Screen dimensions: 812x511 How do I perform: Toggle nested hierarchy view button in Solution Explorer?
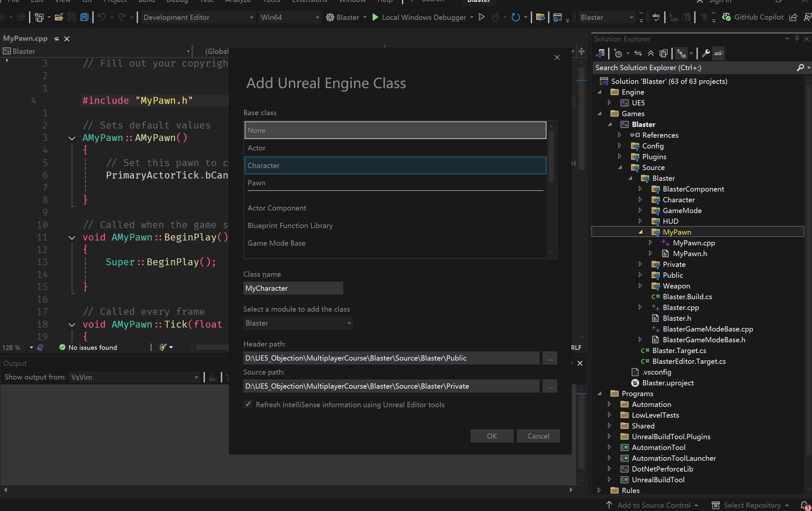[682, 53]
